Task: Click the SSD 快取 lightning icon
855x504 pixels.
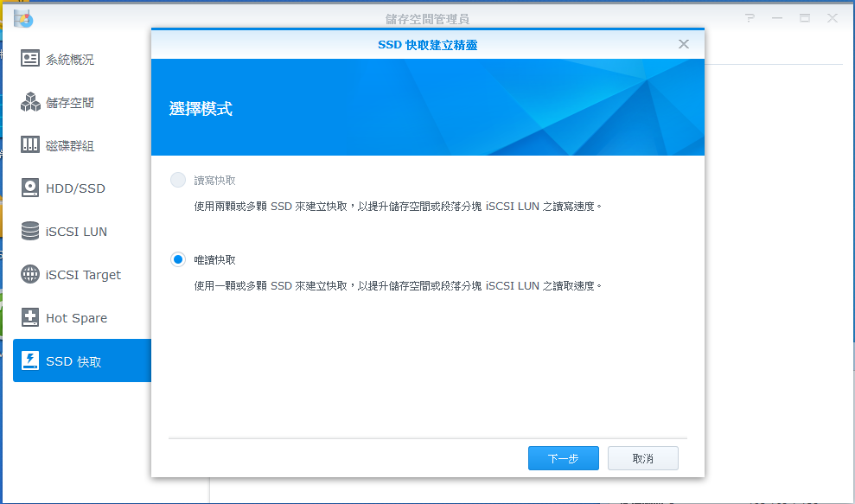Action: pos(30,360)
